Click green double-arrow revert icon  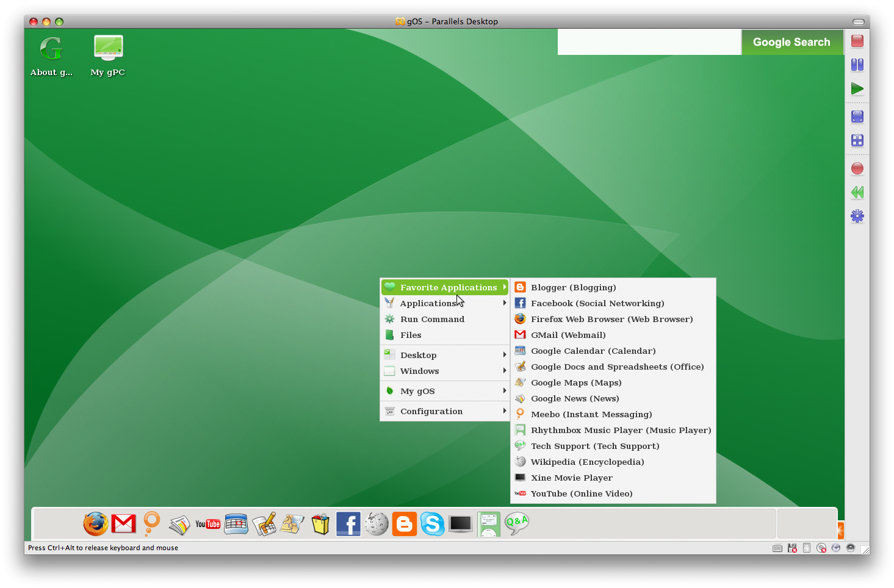coord(857,192)
